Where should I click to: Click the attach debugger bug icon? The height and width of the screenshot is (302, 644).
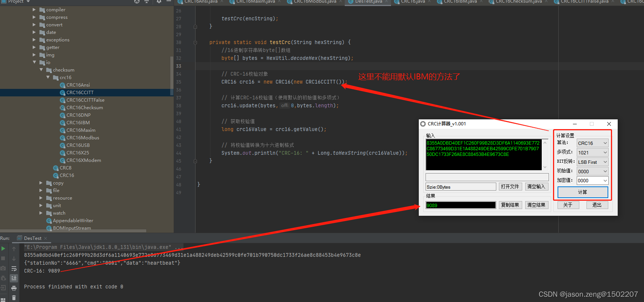tap(3, 278)
